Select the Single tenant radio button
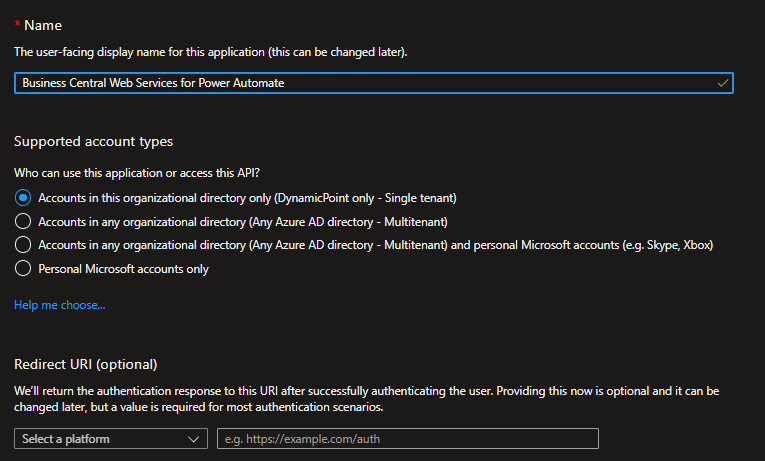This screenshot has width=765, height=461. coord(23,198)
